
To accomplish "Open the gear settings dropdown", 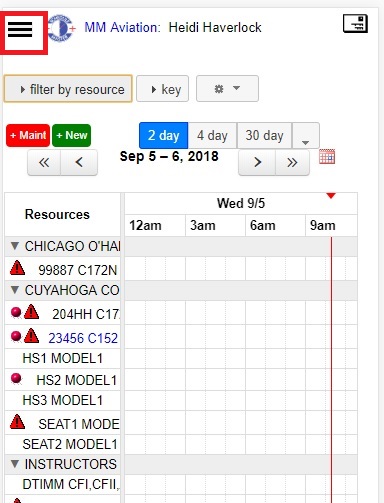I will (227, 89).
